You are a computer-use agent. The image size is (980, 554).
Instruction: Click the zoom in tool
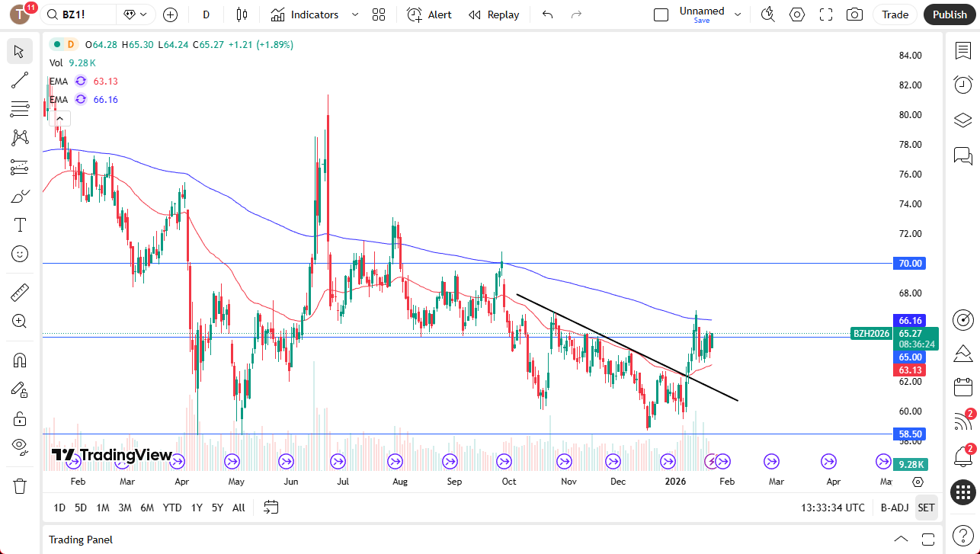[20, 321]
